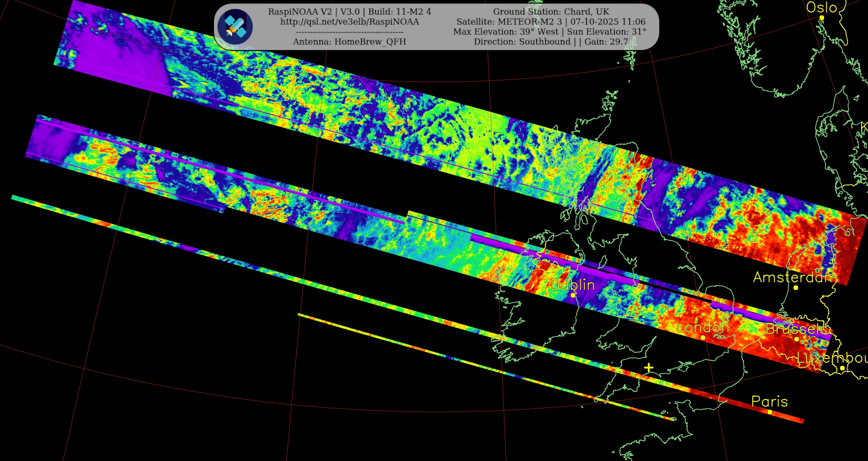Click the London map label
This screenshot has height=461, width=868.
[x=703, y=327]
